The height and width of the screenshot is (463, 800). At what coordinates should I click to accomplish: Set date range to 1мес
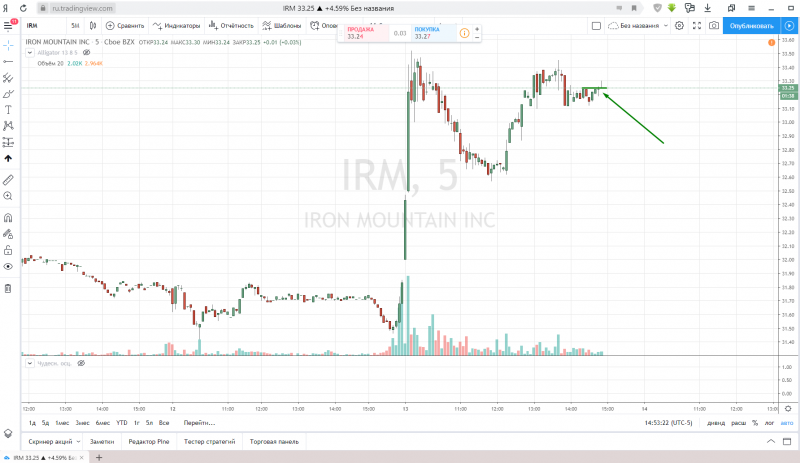pyautogui.click(x=62, y=423)
